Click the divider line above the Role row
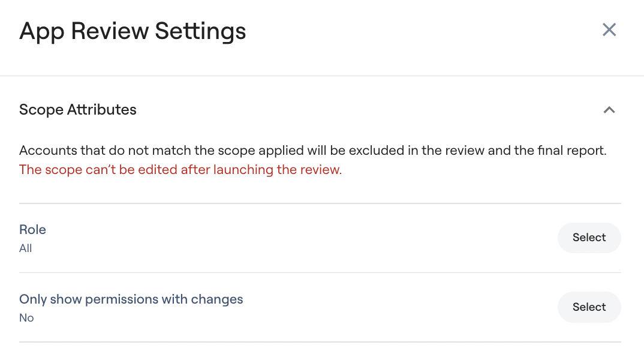 point(320,203)
